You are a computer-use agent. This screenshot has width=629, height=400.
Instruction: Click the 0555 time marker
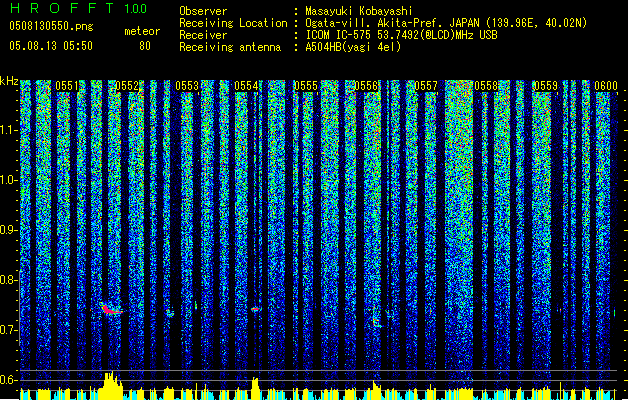[306, 86]
